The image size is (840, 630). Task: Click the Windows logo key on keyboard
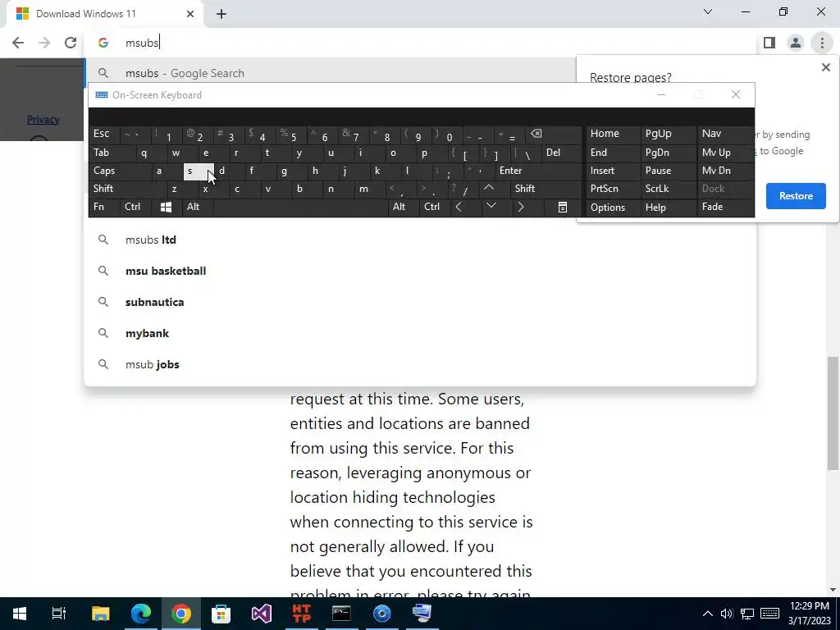166,208
